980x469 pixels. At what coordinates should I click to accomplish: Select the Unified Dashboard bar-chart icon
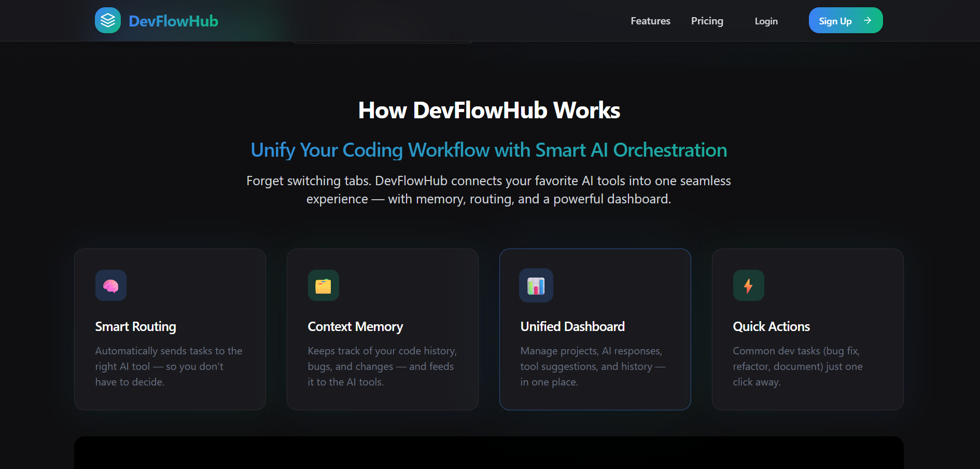(536, 285)
